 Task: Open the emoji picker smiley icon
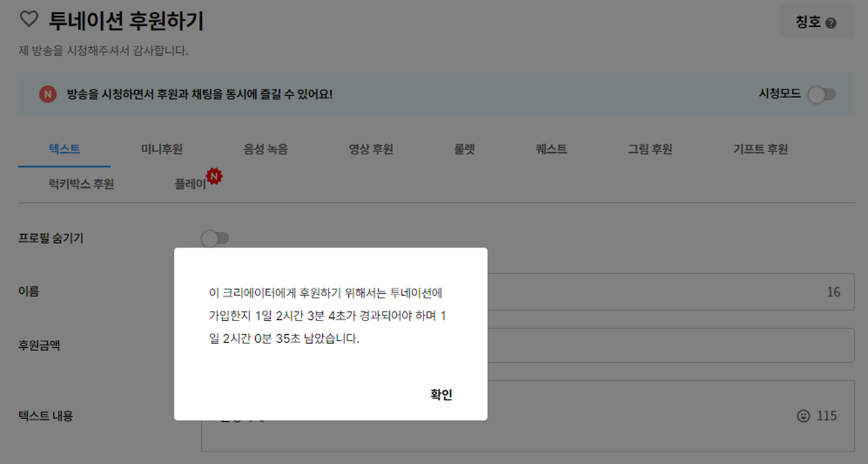(x=803, y=416)
